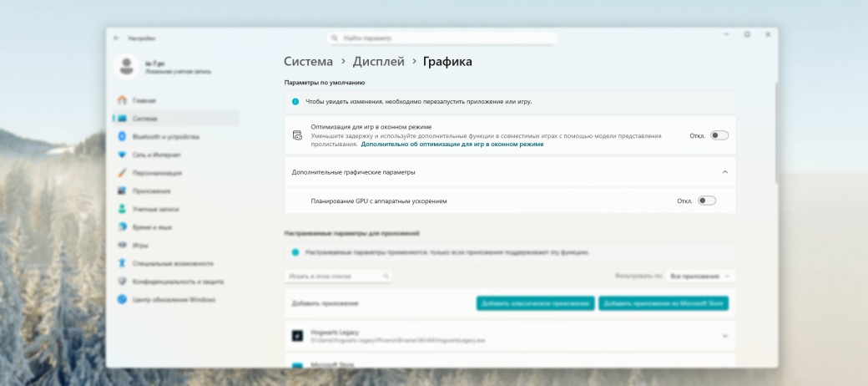Click the Специальные возможности icon
Viewport: 868px width, 386px height.
[123, 264]
